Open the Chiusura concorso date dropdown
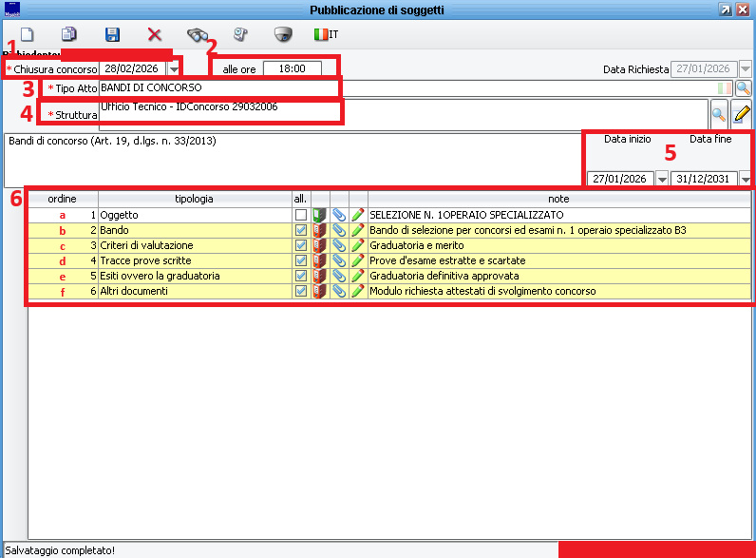This screenshot has height=558, width=756. [x=174, y=69]
